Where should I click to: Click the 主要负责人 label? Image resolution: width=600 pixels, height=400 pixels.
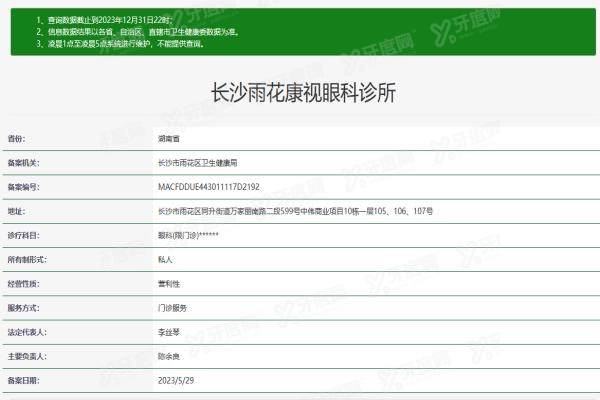27,356
